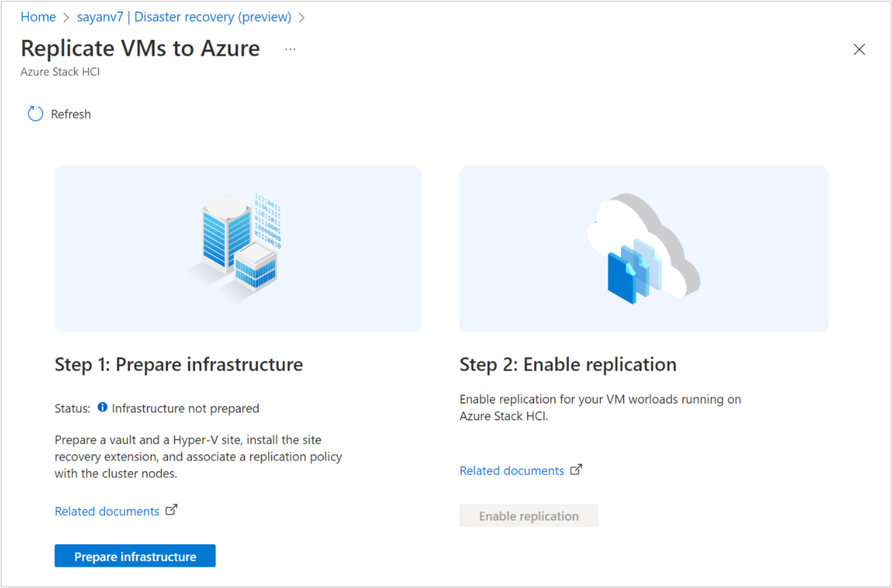Open Related documents link for Step 2
Screen dimensions: 892x588
[512, 471]
